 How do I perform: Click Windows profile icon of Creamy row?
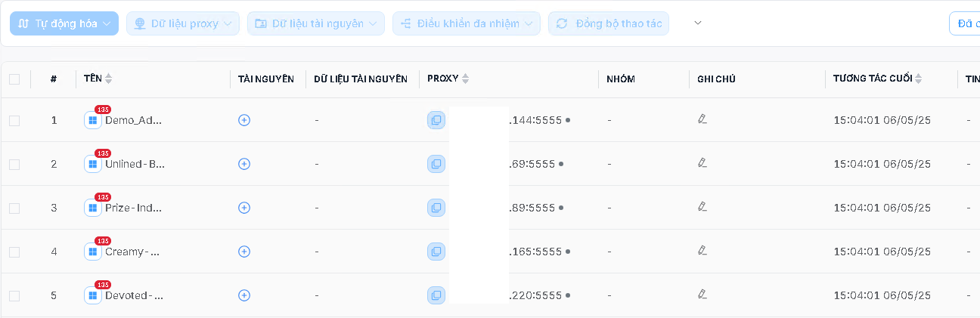[x=92, y=252]
